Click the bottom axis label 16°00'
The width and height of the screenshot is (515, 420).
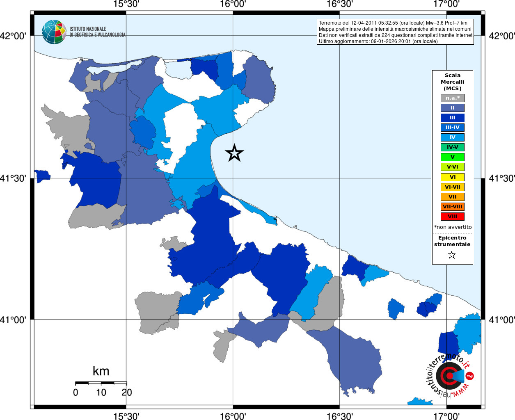pyautogui.click(x=233, y=416)
